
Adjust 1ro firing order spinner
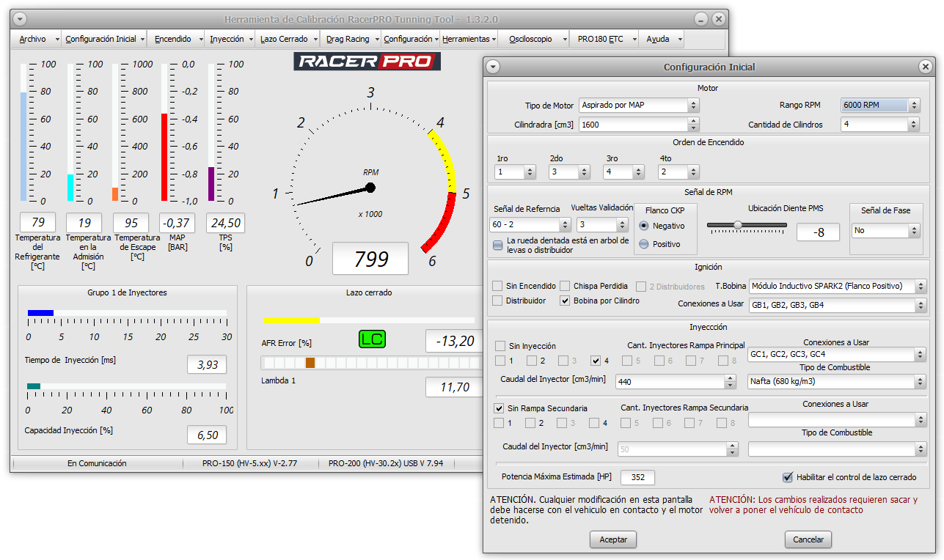[x=530, y=172]
